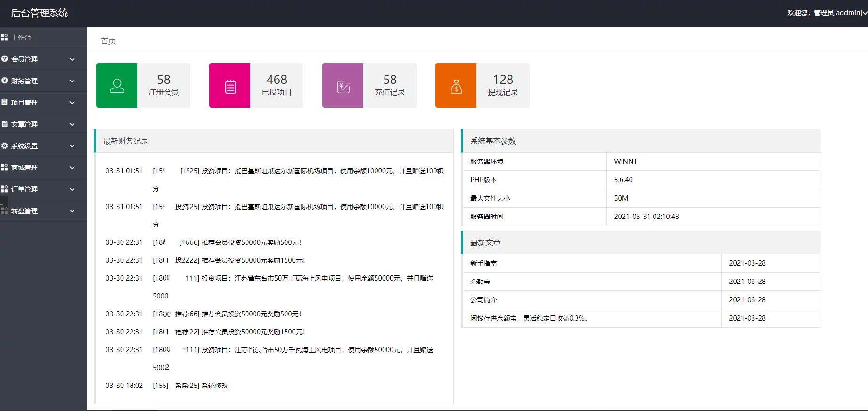Click the document icon beside 文章管理
Screen dimensions: 868x411
5,124
